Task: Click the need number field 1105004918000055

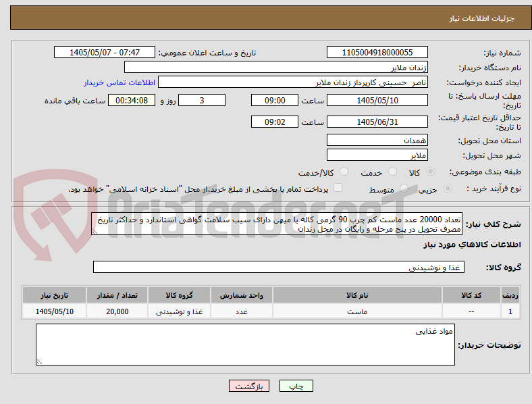Action: click(x=377, y=52)
